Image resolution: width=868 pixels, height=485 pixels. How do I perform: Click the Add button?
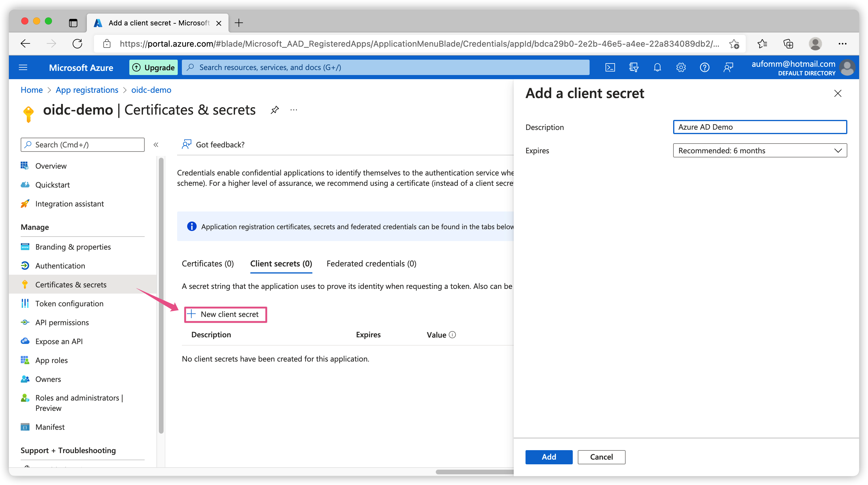click(x=549, y=457)
